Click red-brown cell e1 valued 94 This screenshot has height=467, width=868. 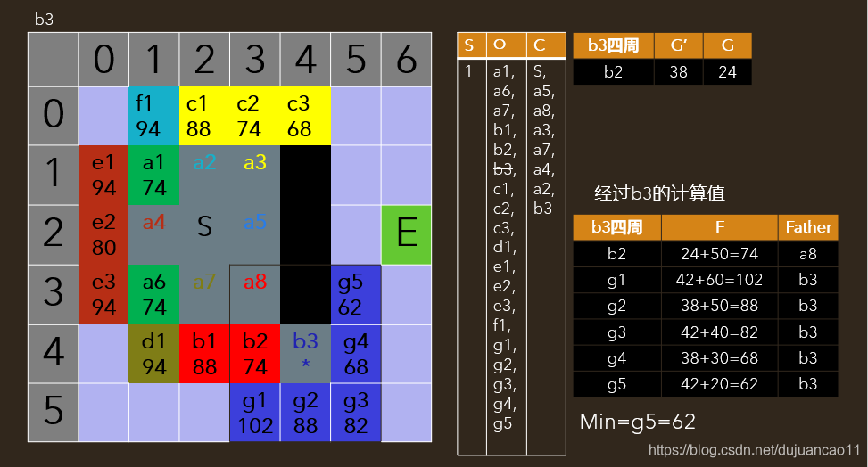(103, 175)
